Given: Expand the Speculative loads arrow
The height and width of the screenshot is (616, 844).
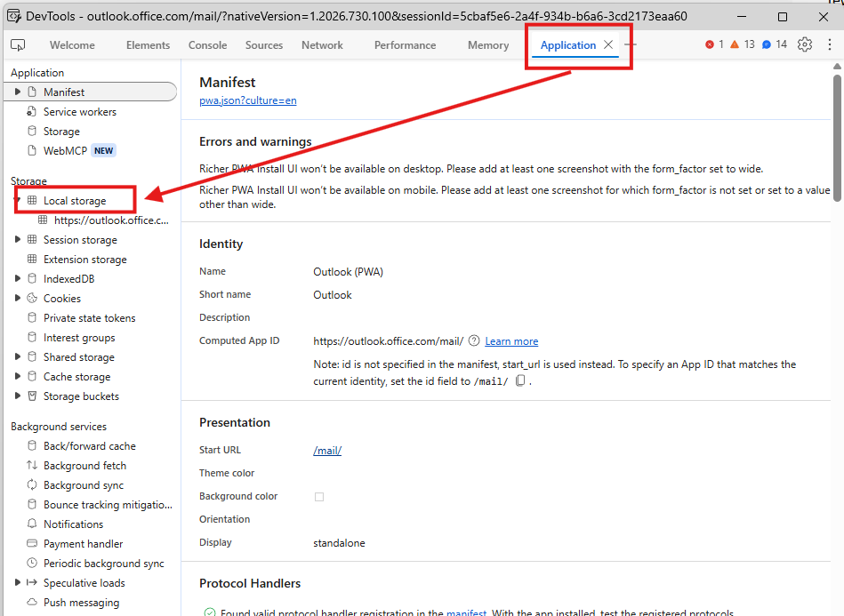Looking at the screenshot, I should tap(17, 582).
